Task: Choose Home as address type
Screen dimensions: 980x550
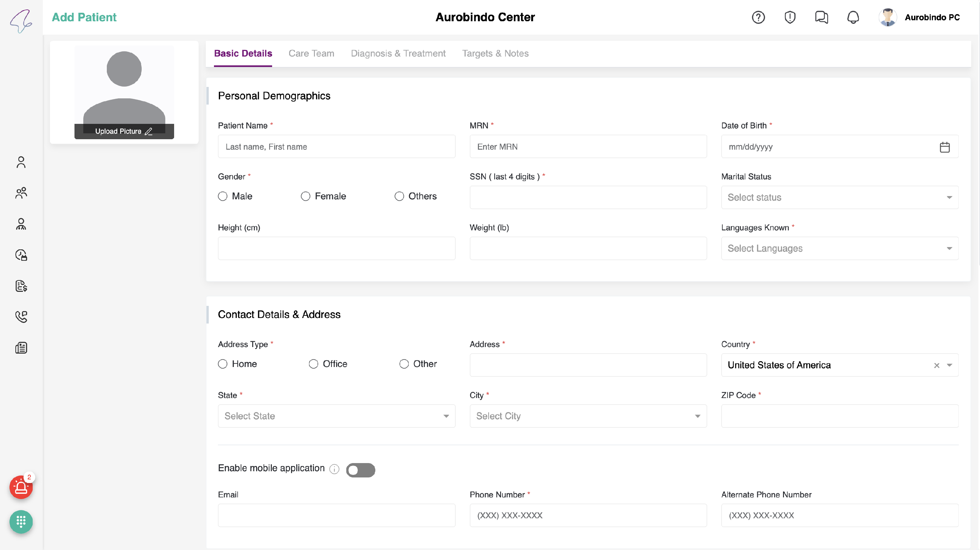Action: (x=222, y=364)
